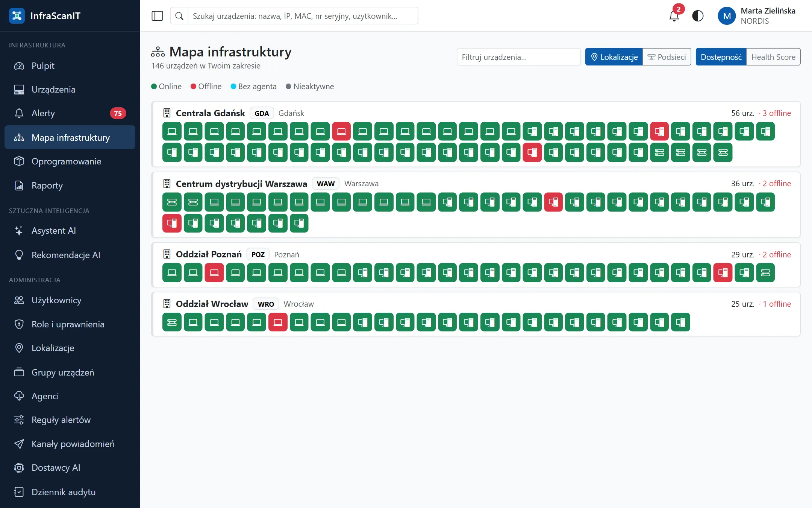Click the offline laptop in Oddział Poznań
The width and height of the screenshot is (812, 508).
click(214, 272)
